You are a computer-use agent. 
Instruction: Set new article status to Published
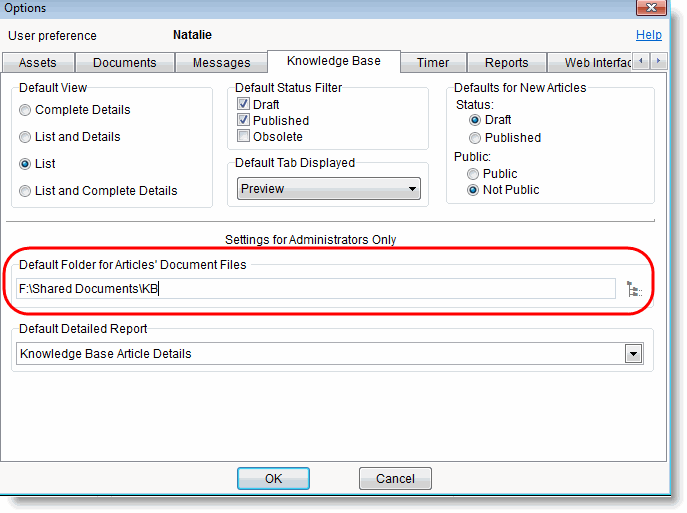[x=475, y=138]
